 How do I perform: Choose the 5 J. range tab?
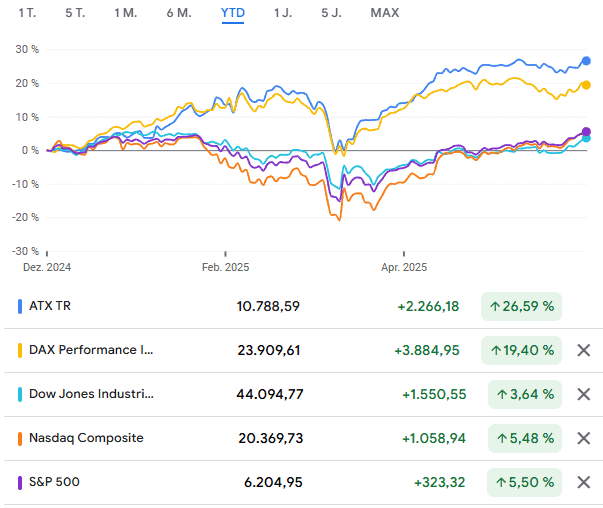[x=331, y=13]
